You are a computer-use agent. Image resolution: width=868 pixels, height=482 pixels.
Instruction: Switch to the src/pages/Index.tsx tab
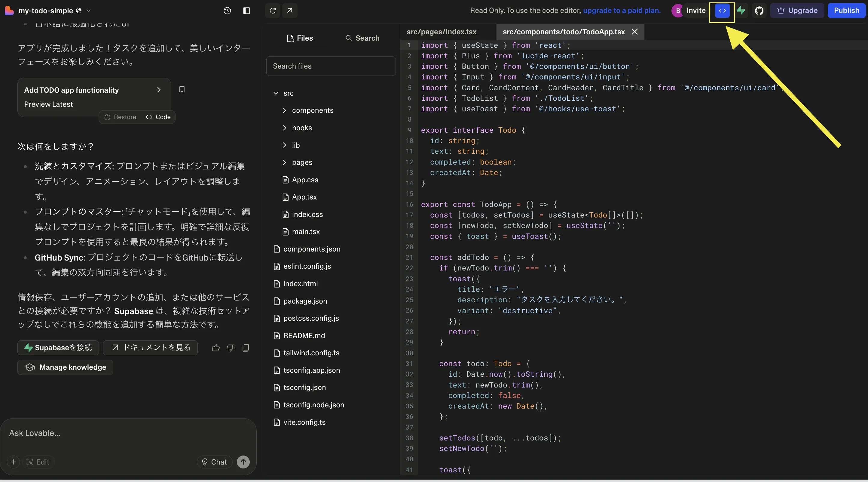coord(442,32)
